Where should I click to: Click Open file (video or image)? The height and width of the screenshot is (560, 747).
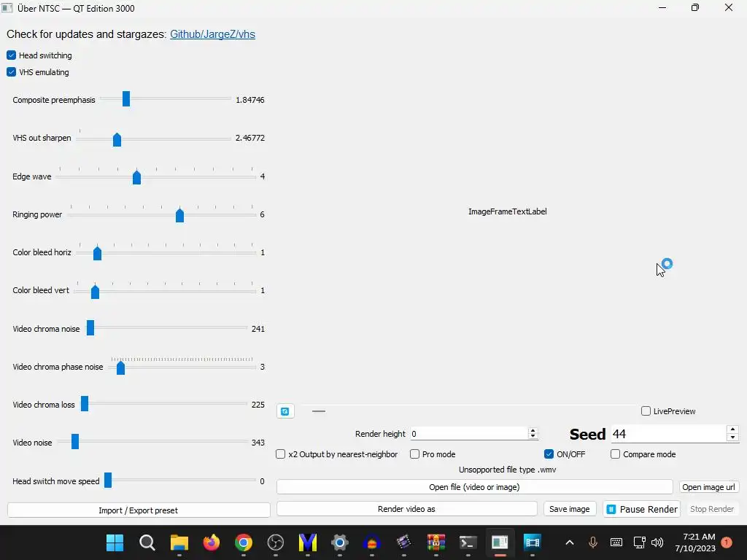(x=474, y=487)
